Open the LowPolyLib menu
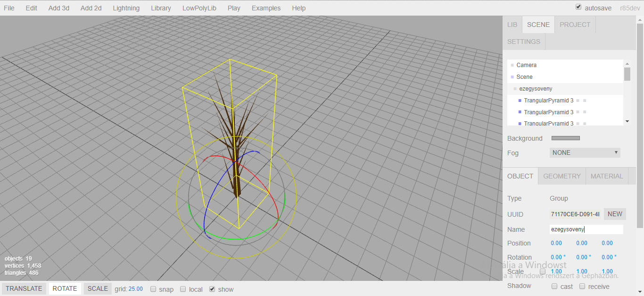The width and height of the screenshot is (644, 296). [x=199, y=8]
